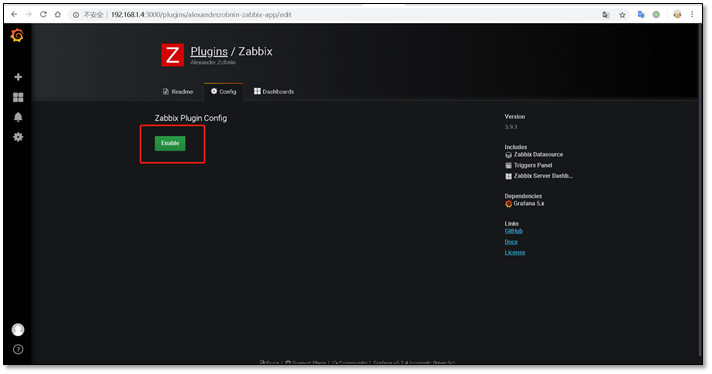This screenshot has height=374, width=712.
Task: Click the Alexander Zobnin author text
Action: pyautogui.click(x=213, y=63)
